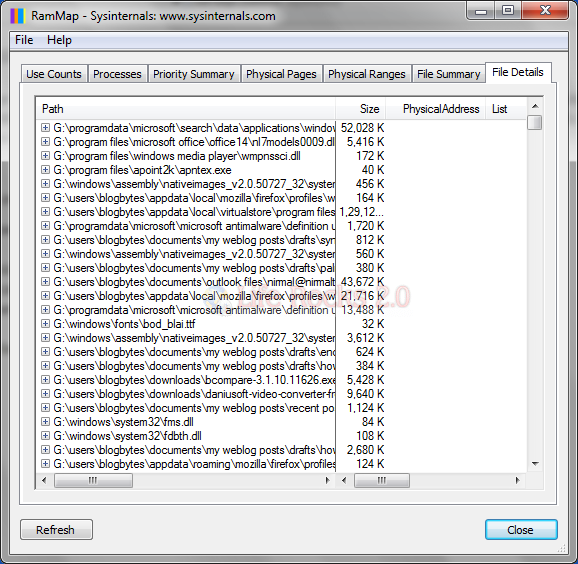Viewport: 578px width, 564px height.
Task: Expand the nativeimages row sized 456 K
Action: coord(45,184)
